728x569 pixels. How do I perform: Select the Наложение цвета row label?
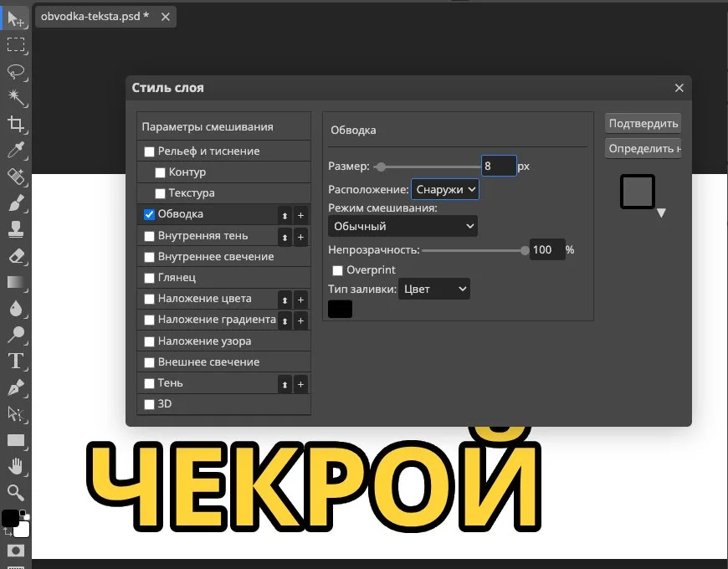pos(205,299)
